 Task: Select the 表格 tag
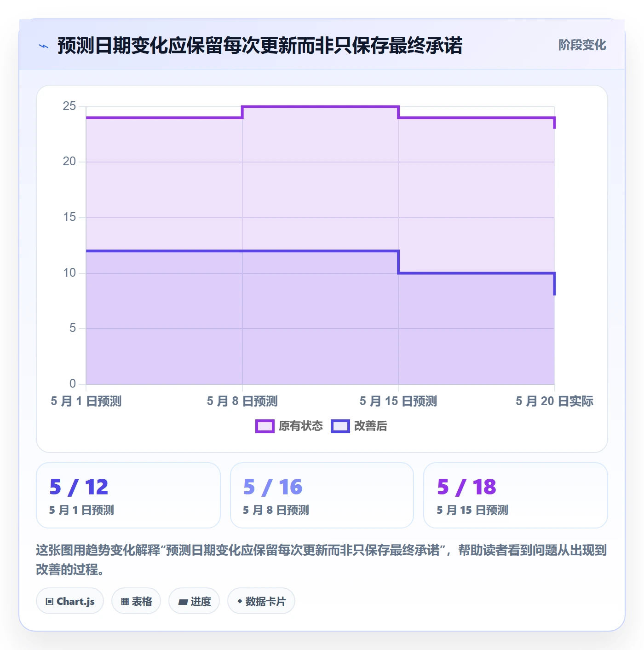(x=136, y=601)
